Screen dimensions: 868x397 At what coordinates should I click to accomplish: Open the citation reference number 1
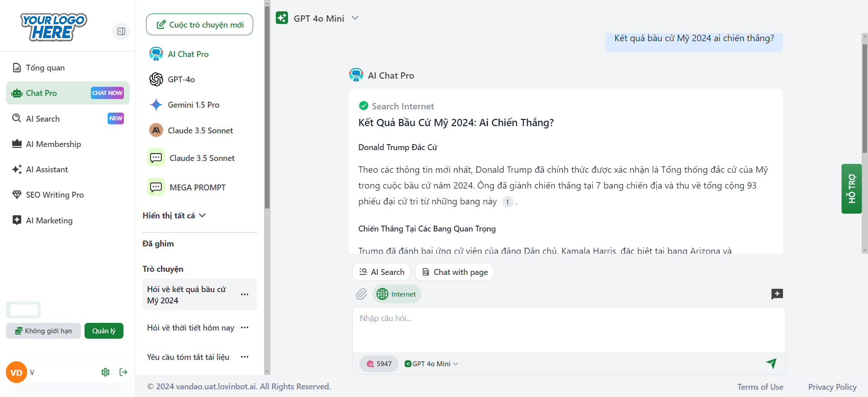507,202
